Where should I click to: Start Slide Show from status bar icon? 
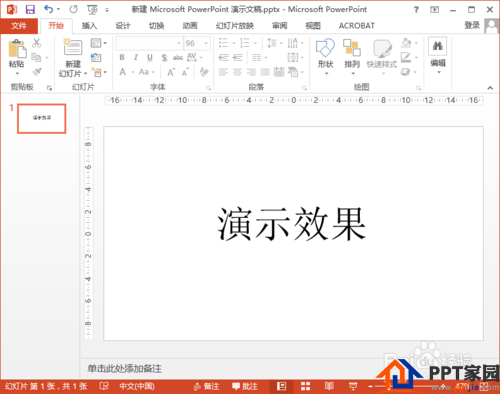point(353,386)
